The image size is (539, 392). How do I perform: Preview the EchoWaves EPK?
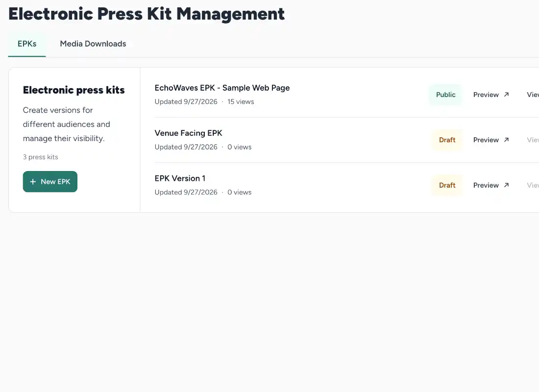coord(491,95)
